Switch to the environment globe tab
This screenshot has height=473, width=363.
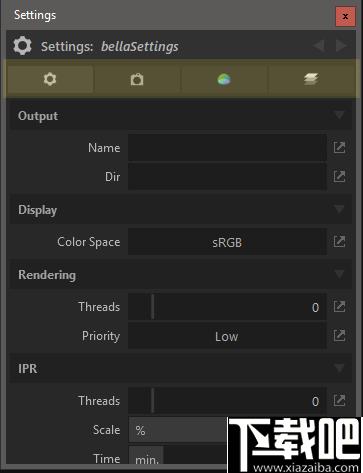tap(224, 79)
